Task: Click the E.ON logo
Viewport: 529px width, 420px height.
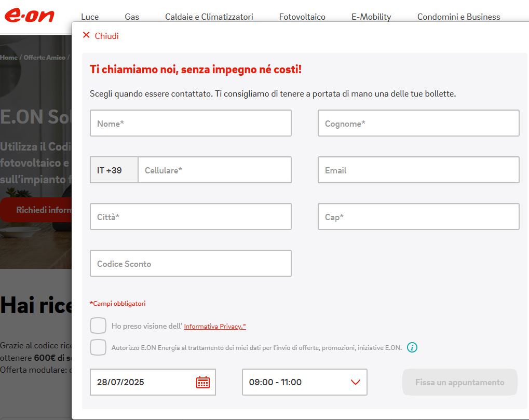Action: [30, 15]
